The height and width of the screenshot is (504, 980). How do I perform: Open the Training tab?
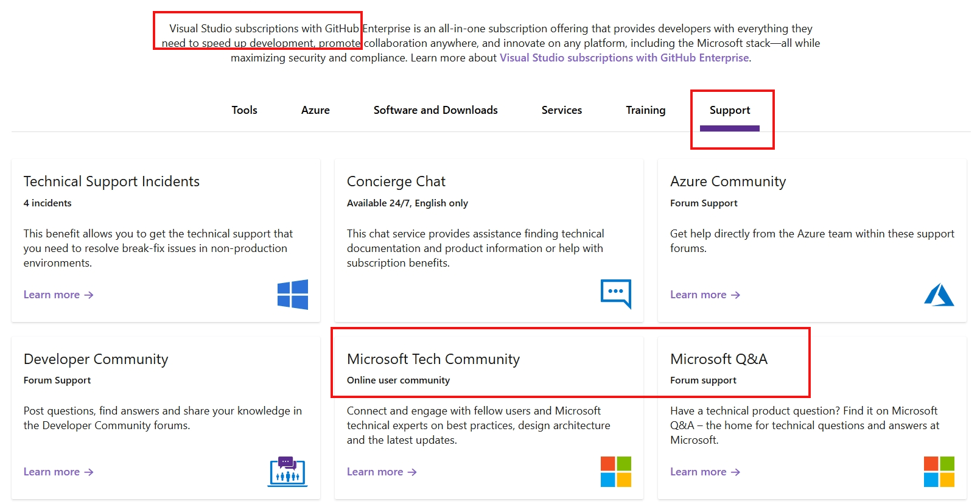tap(646, 110)
